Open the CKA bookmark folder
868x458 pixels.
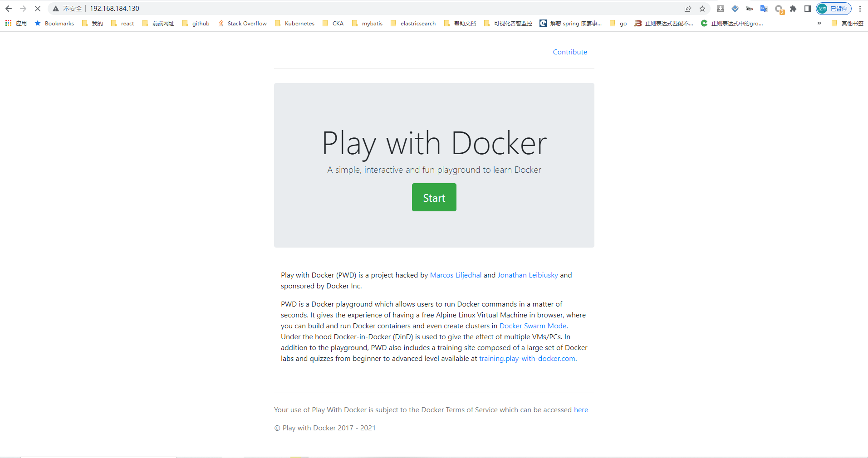pyautogui.click(x=333, y=23)
